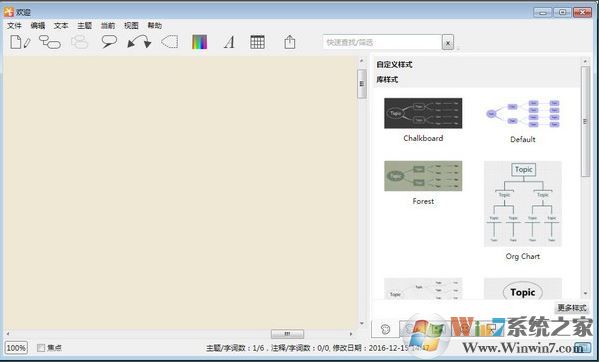Viewport: 600px width, 362px height.
Task: Open the 视图 (View) menu
Action: 131,26
